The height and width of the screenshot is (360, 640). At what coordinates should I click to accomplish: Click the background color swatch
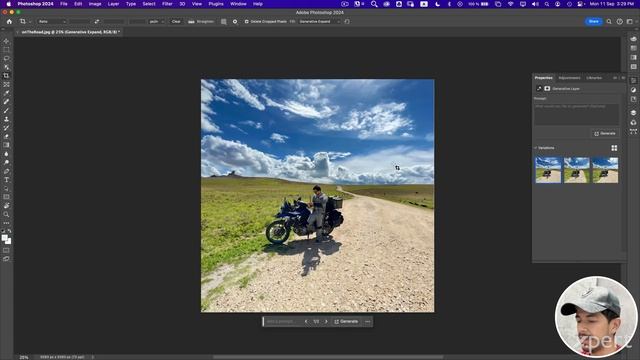coord(9,242)
